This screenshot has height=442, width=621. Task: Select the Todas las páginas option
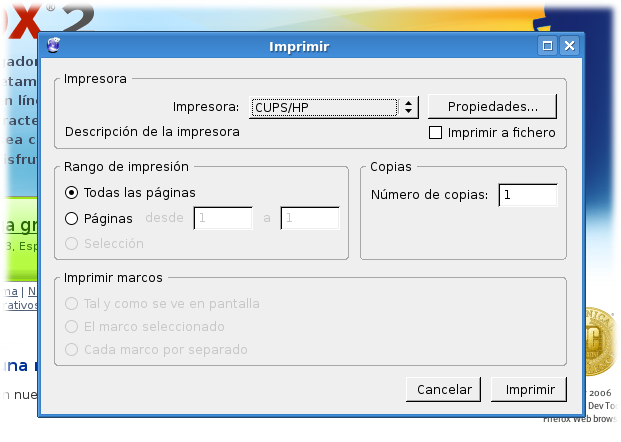71,192
